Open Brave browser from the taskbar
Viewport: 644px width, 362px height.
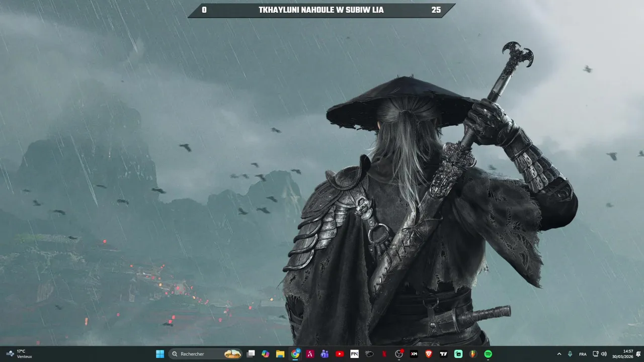click(429, 354)
